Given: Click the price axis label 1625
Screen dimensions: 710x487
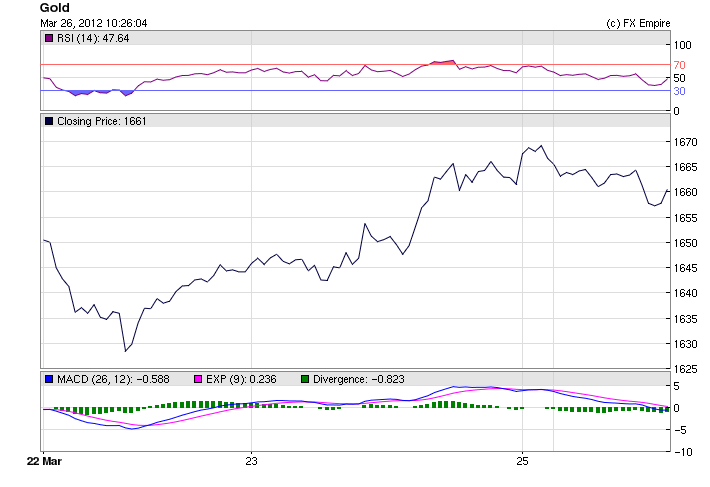Looking at the screenshot, I should tap(686, 369).
